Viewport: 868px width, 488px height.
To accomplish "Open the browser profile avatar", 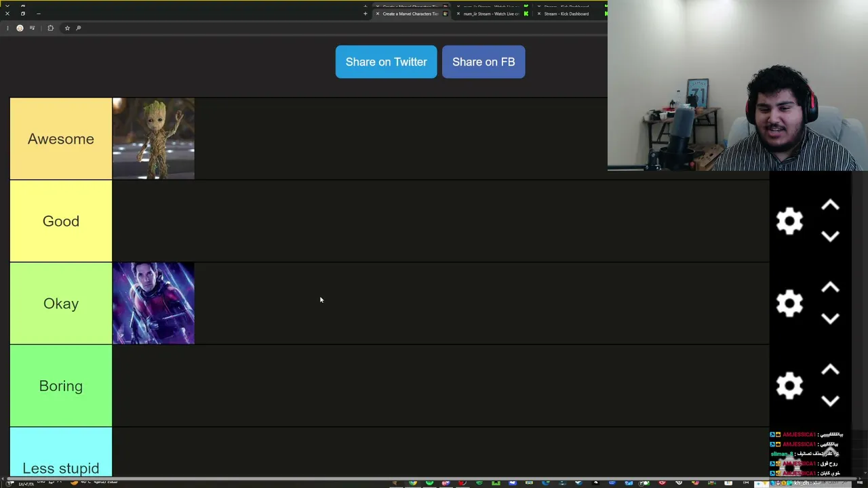I will click(20, 28).
